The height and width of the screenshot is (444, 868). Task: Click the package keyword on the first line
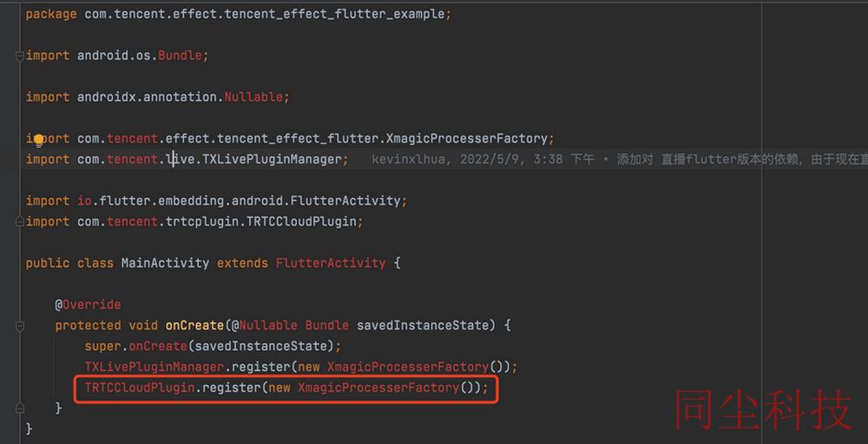[51, 15]
